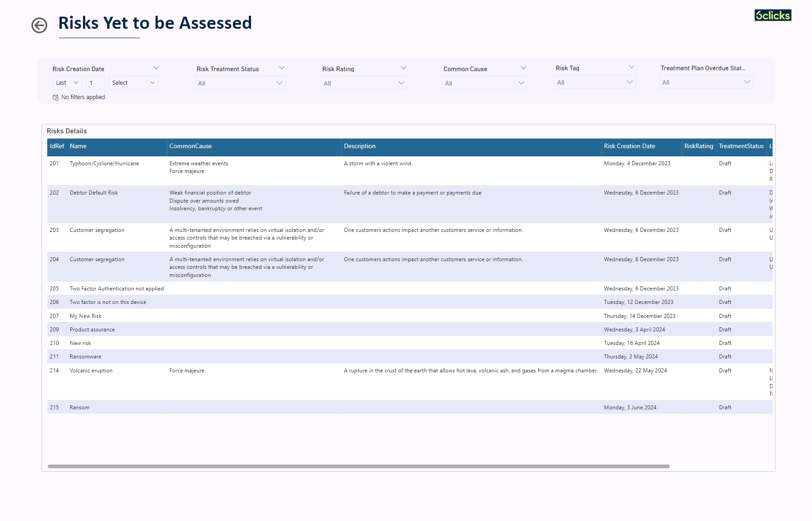Open Treatment Plan Overdue Status dropdown
The width and height of the screenshot is (812, 521).
click(706, 82)
